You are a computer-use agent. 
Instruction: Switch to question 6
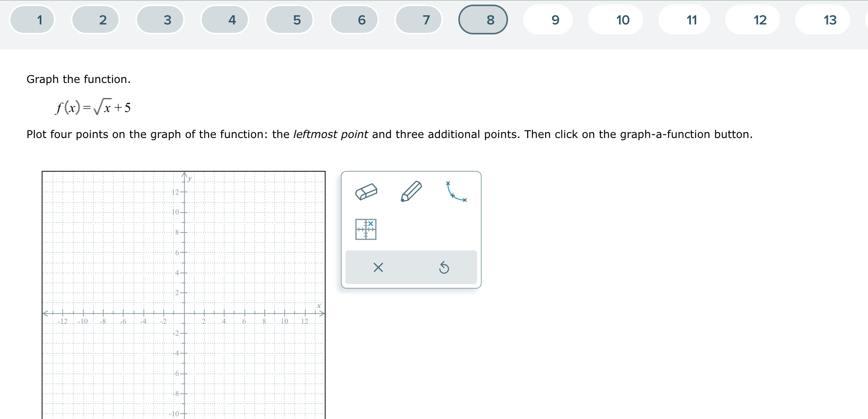click(360, 19)
